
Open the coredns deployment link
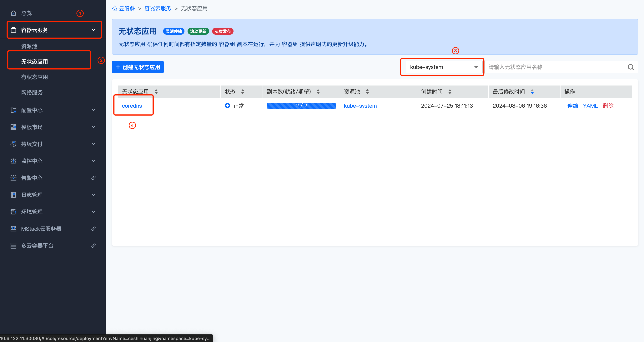pos(132,106)
